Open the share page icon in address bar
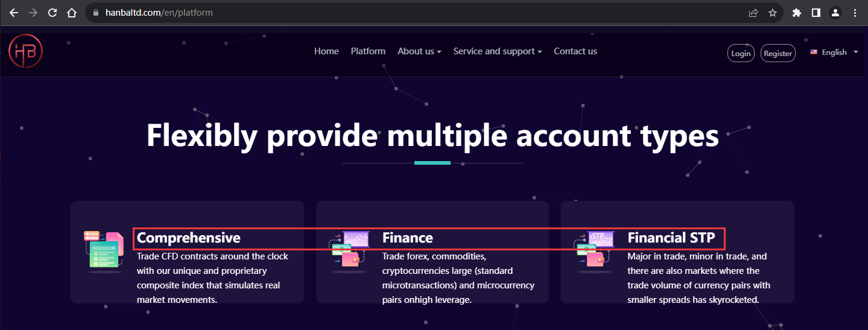 (753, 13)
